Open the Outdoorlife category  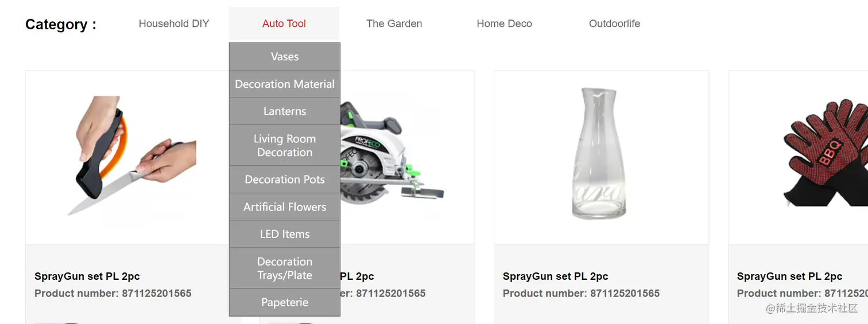615,24
